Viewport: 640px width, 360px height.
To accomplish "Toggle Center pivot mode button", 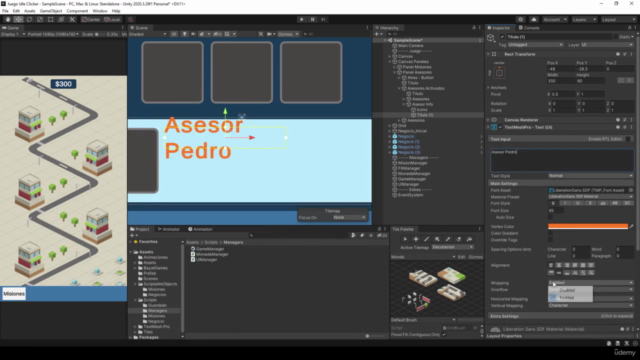I will (91, 19).
